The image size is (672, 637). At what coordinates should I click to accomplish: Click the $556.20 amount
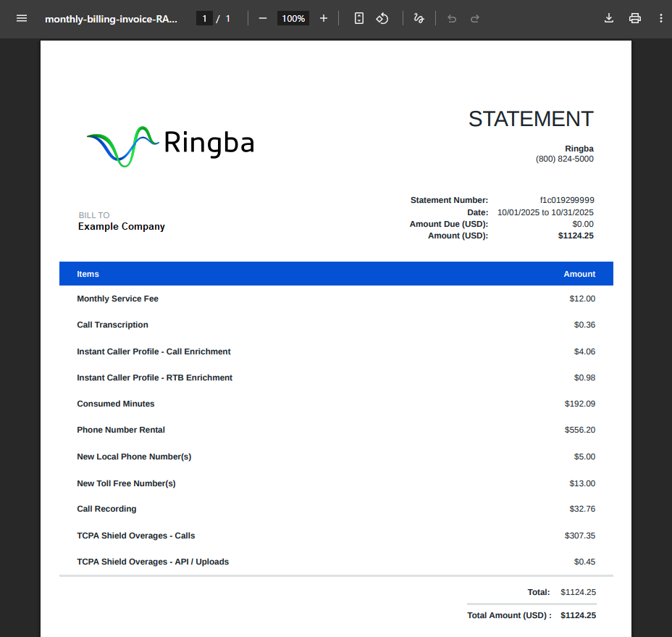coord(580,430)
